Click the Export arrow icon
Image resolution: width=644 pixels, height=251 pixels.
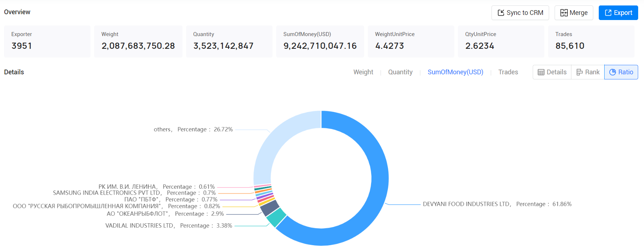[608, 13]
